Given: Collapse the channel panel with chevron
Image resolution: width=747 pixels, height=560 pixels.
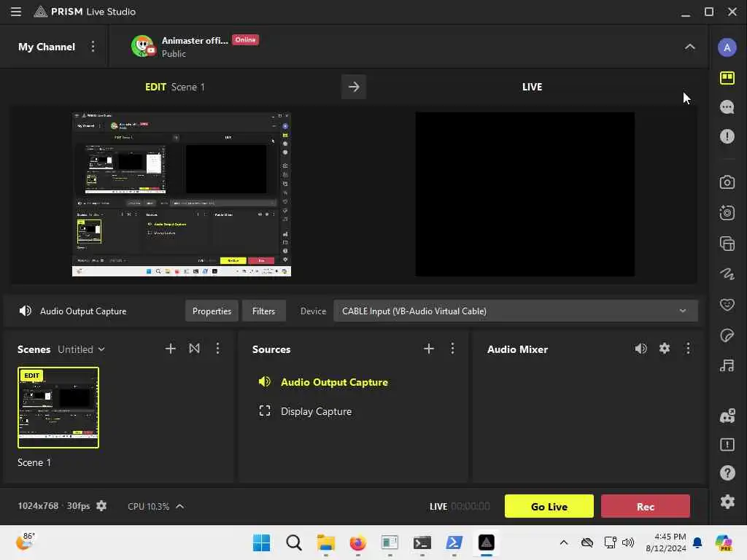Looking at the screenshot, I should [689, 47].
